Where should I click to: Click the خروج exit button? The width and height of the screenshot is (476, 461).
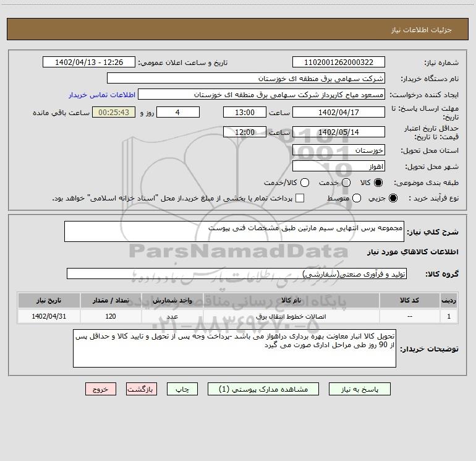click(x=101, y=389)
